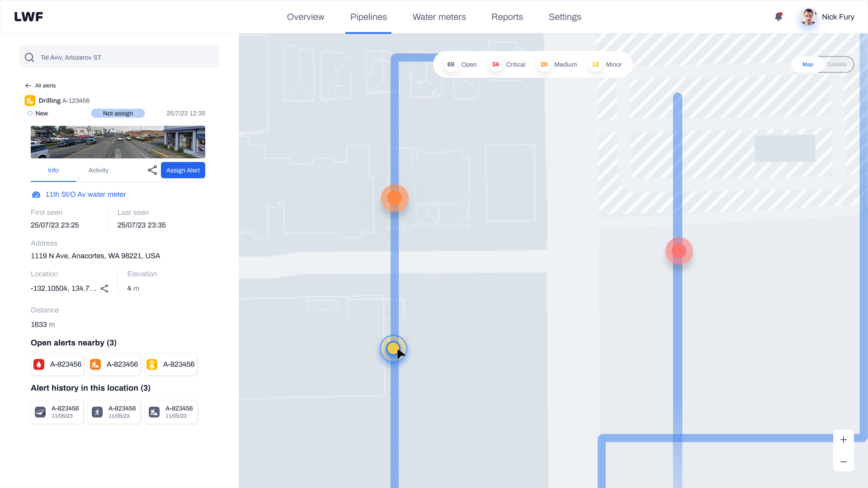Screen dimensions: 868x488
Task: Click the LWF logo
Action: (x=28, y=17)
